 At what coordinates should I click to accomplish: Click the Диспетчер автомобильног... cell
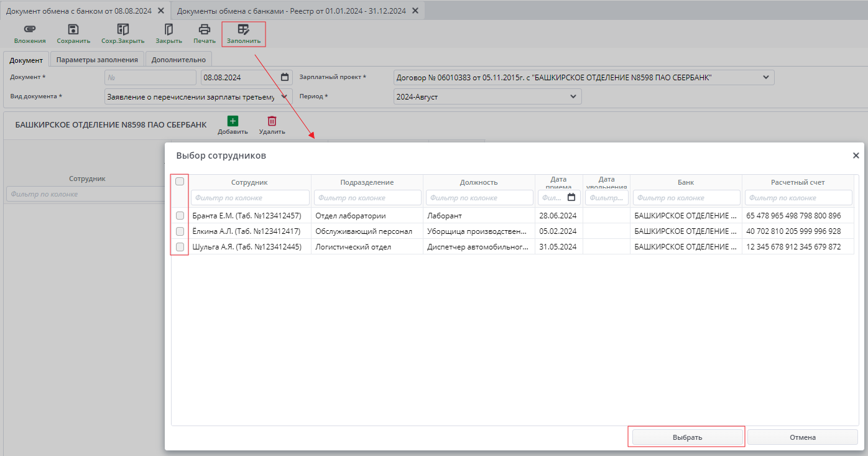(479, 247)
